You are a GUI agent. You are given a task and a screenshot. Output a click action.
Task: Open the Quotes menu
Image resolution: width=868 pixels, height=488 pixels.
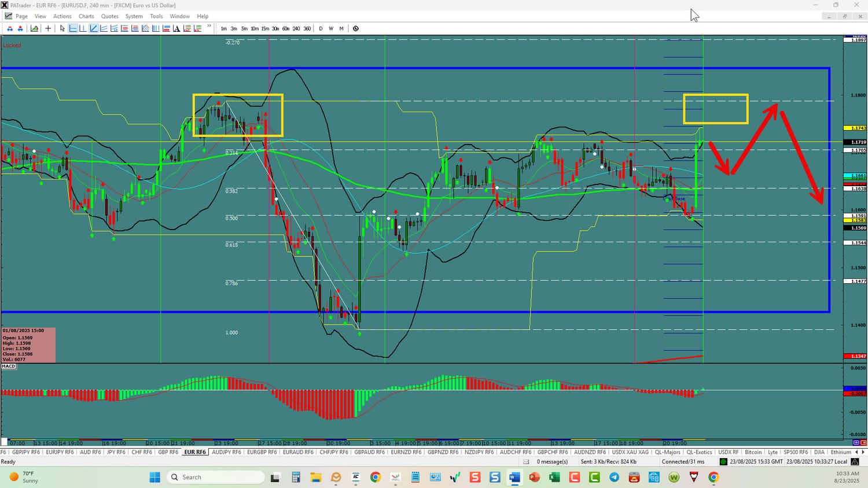[109, 16]
